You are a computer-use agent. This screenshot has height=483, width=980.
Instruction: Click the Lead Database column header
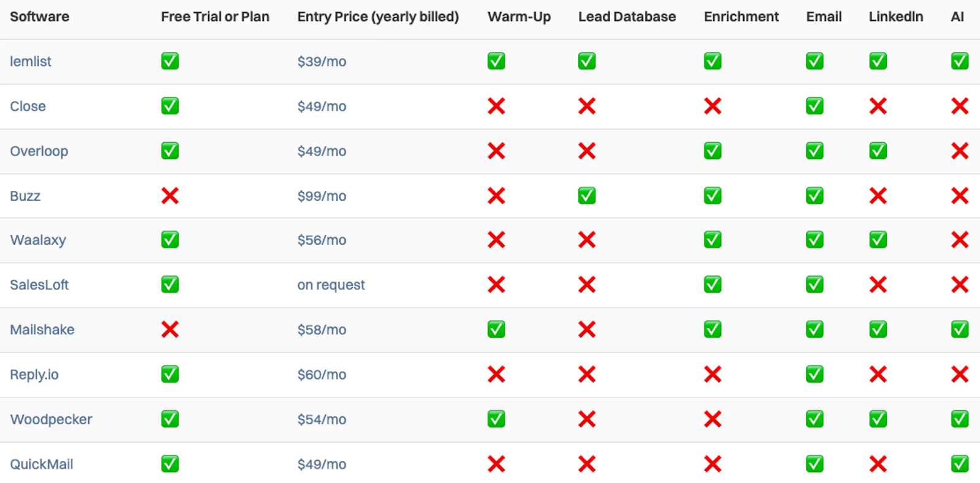[x=627, y=17]
